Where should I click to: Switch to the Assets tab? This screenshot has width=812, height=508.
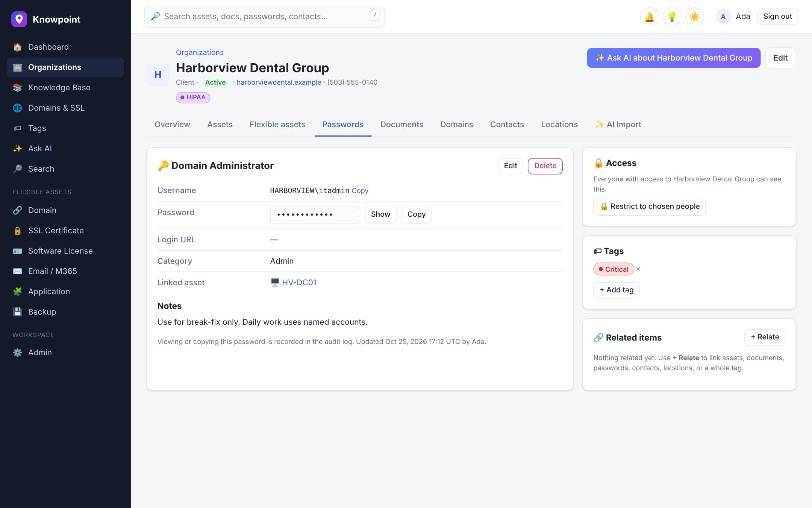[x=220, y=125]
